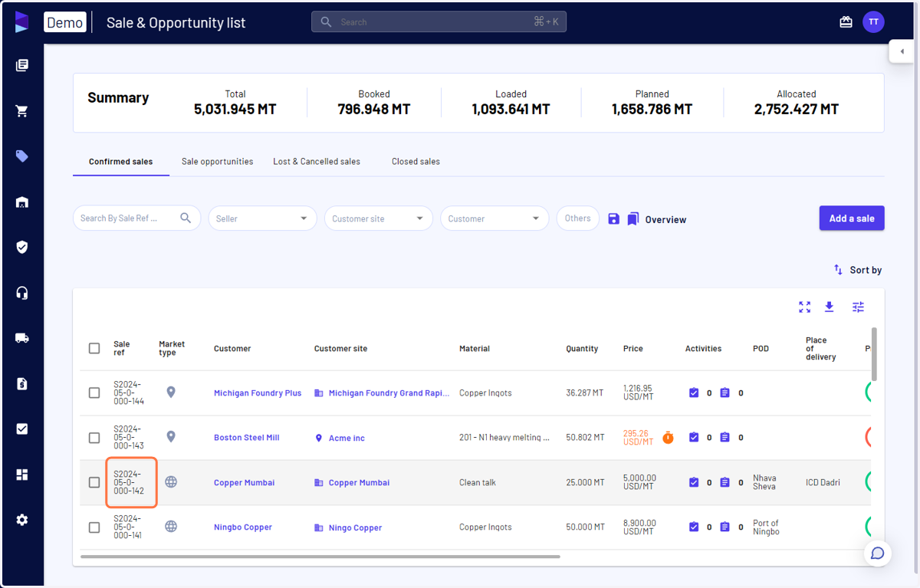
Task: Switch to the Confirmed sales tab
Action: click(121, 162)
